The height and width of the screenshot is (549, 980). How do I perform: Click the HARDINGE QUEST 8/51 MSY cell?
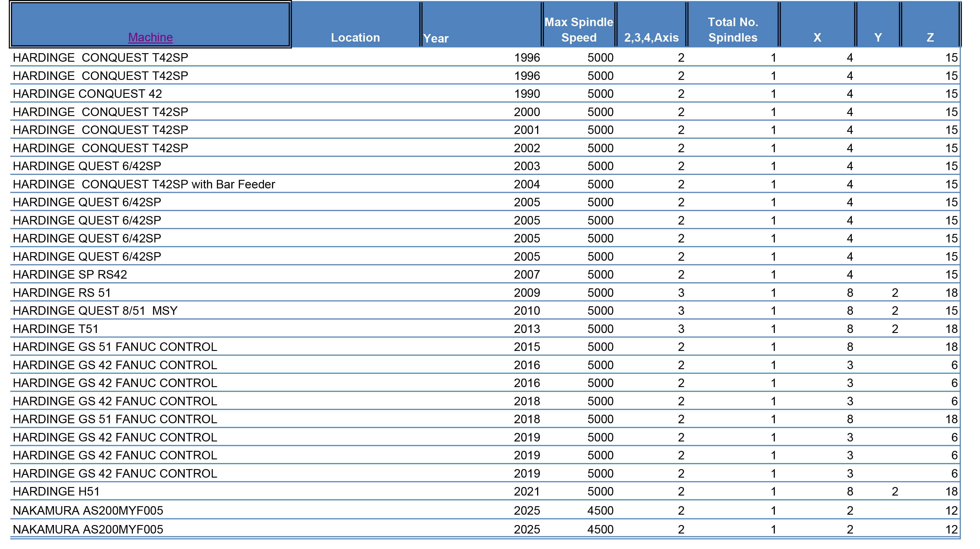pos(95,311)
